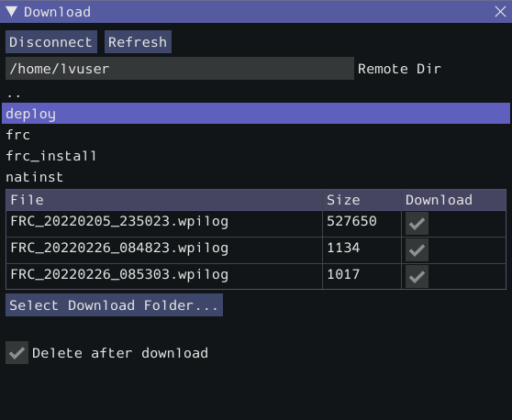Open the natinst directory
The height and width of the screenshot is (420, 512).
pos(256,177)
